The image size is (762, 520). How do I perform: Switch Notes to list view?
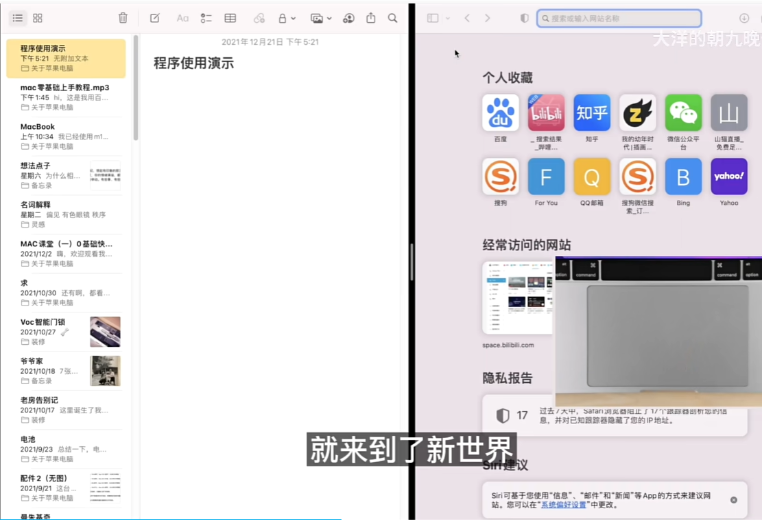(x=18, y=18)
